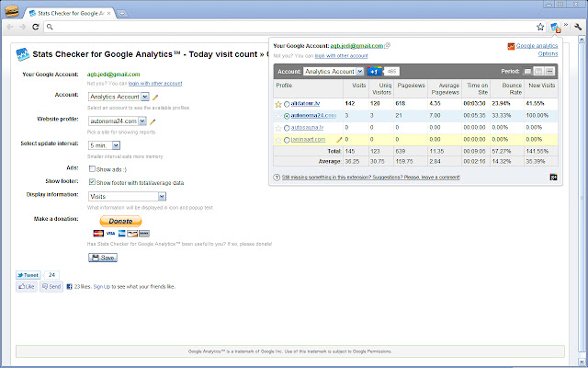Click the leave a comment suggestion link

click(370, 178)
